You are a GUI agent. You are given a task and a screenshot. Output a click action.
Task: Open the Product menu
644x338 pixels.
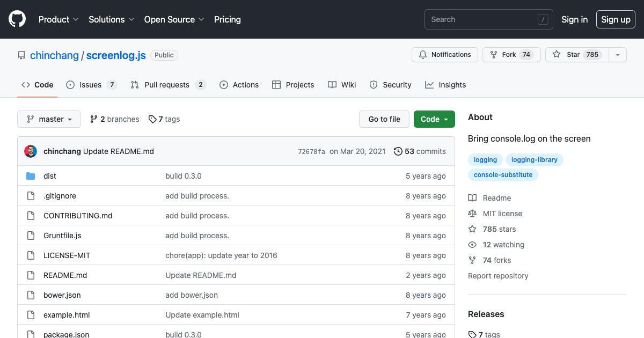coord(58,19)
